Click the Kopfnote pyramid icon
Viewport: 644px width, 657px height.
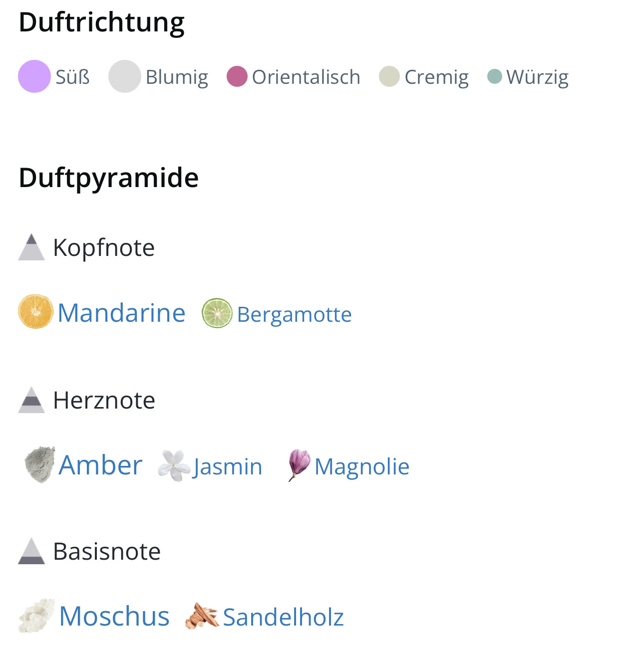point(31,247)
